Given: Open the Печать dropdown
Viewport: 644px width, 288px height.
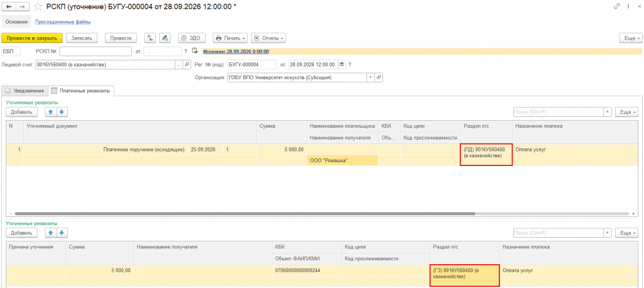Looking at the screenshot, I should [230, 38].
